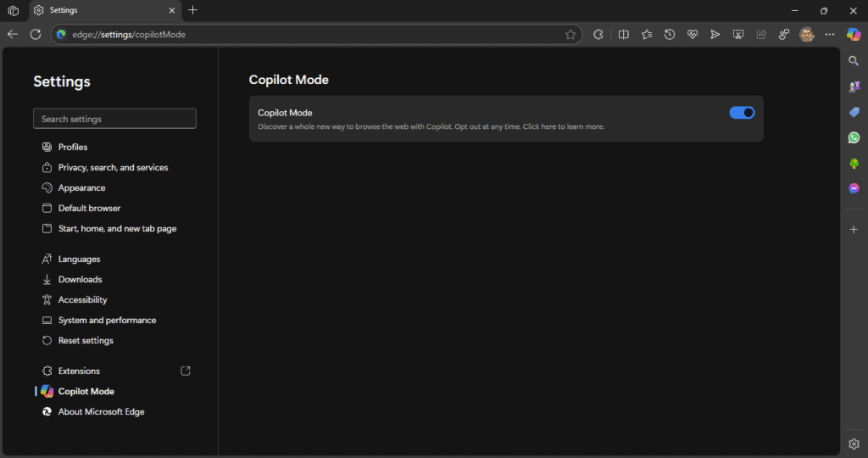Open the tab actions menu icon

click(x=14, y=10)
